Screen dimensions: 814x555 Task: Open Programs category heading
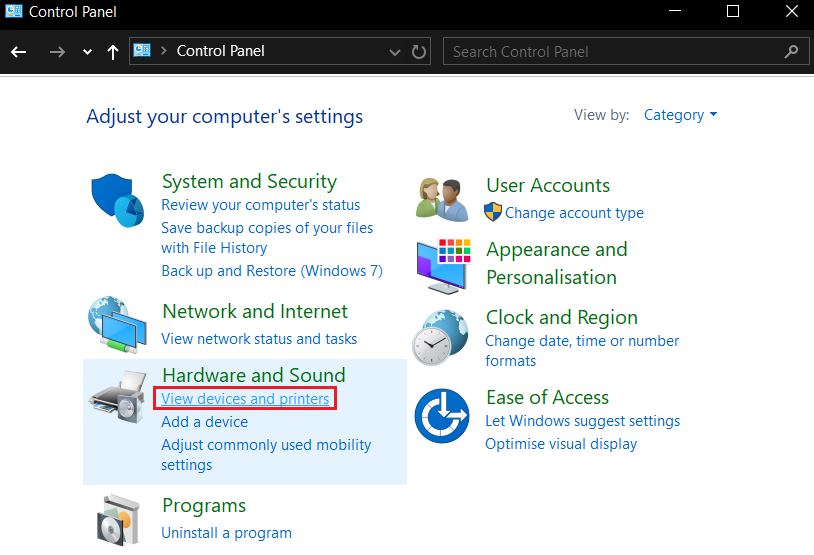pyautogui.click(x=204, y=505)
